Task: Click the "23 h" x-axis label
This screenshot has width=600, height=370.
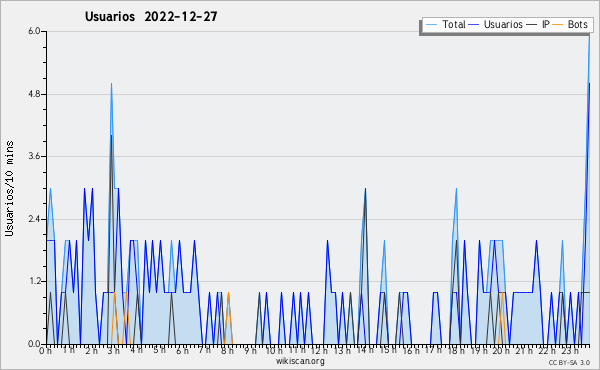Action: coord(570,351)
